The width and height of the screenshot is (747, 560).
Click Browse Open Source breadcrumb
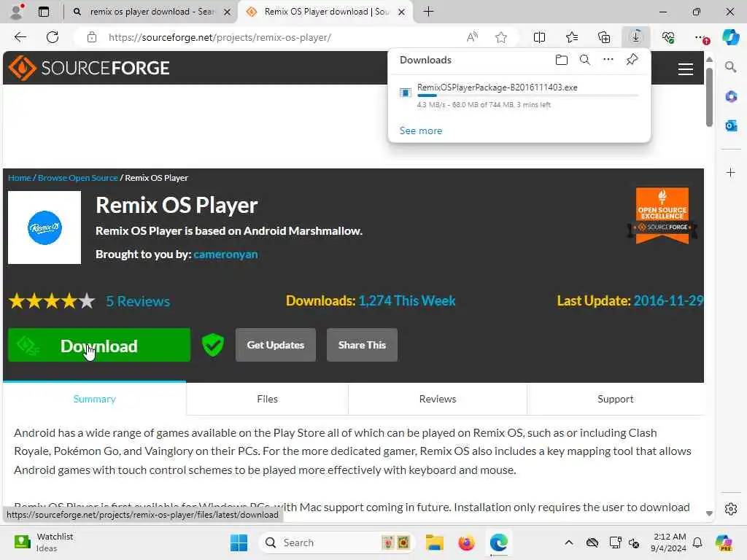tap(77, 178)
